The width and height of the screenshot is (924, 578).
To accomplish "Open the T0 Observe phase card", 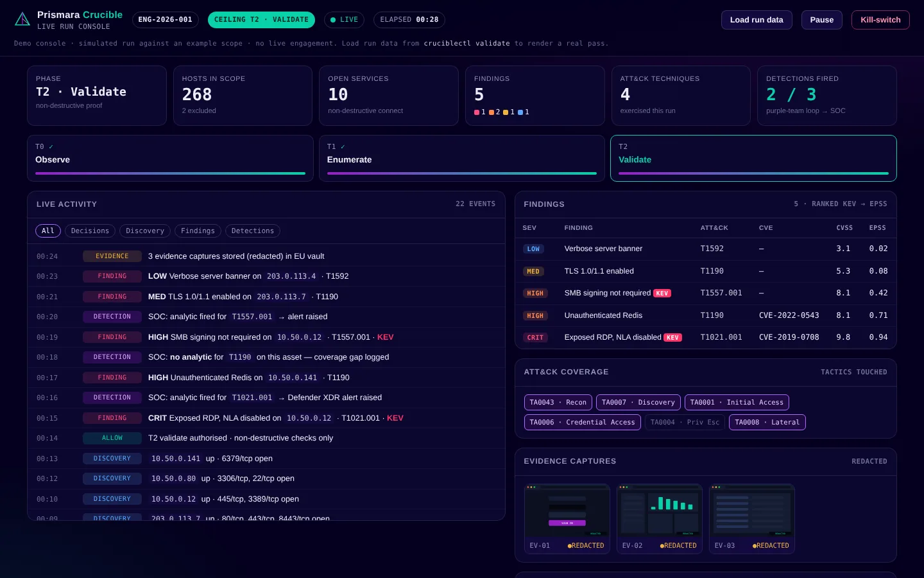I will pos(170,158).
